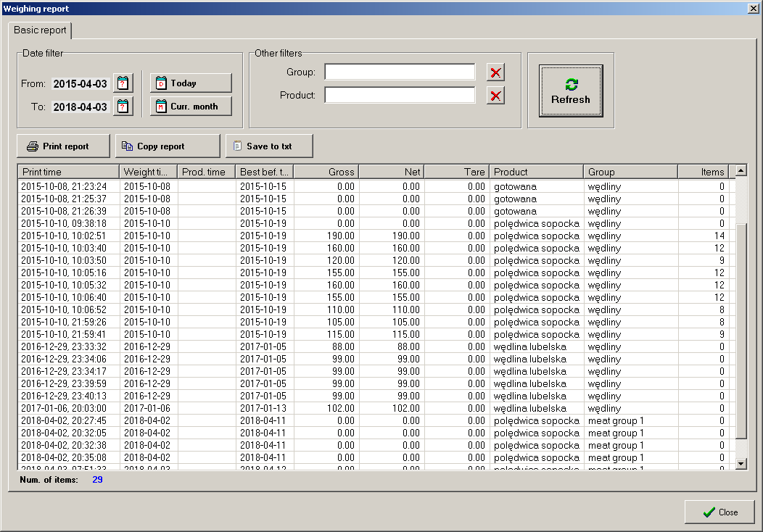The width and height of the screenshot is (763, 532).
Task: Focus the Group filter input field
Action: [x=400, y=72]
